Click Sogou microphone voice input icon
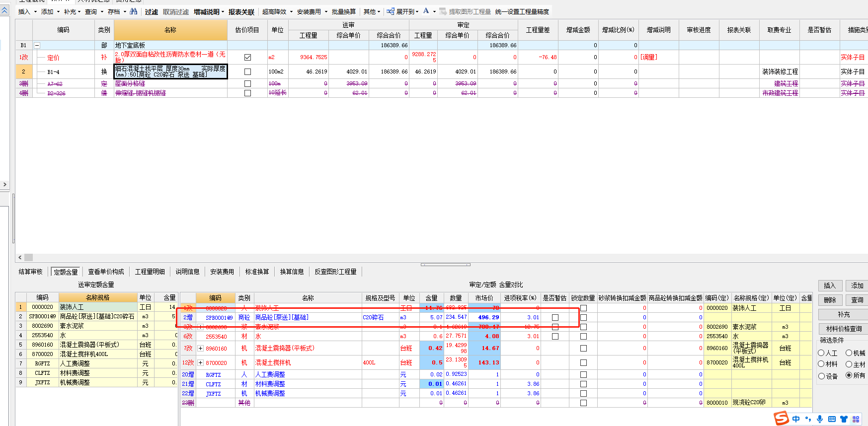 pyautogui.click(x=820, y=419)
